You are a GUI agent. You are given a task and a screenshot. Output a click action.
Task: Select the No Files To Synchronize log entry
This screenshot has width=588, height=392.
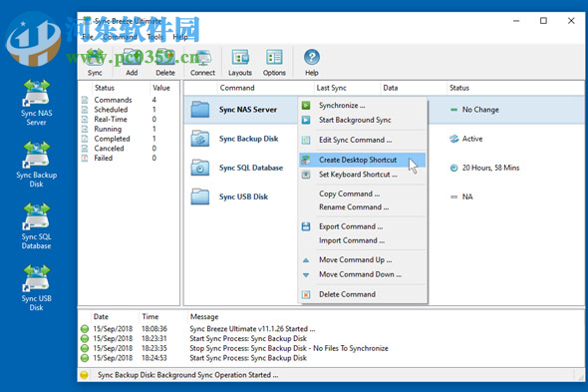[332, 348]
